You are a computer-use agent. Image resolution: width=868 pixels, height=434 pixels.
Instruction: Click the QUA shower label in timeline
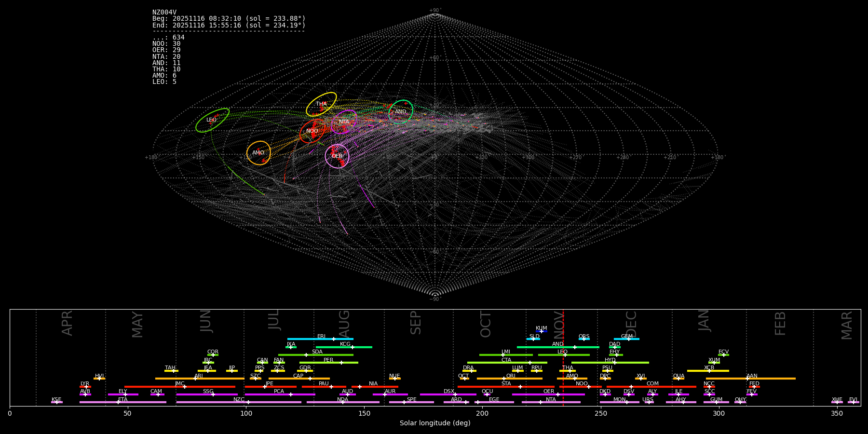tap(678, 376)
